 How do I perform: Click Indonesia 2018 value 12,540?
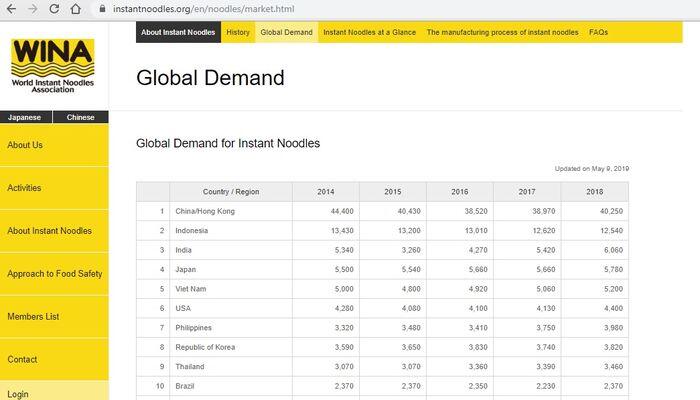point(611,231)
